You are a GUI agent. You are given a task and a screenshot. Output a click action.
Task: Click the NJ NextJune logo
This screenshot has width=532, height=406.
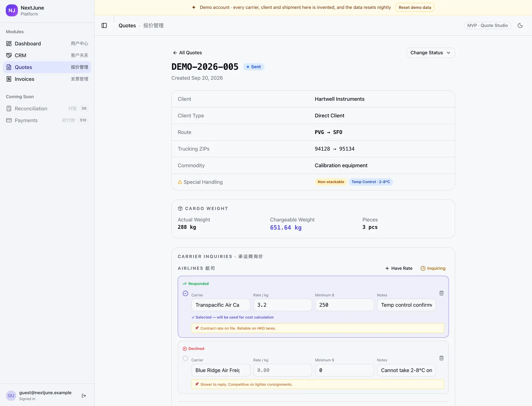pos(12,10)
